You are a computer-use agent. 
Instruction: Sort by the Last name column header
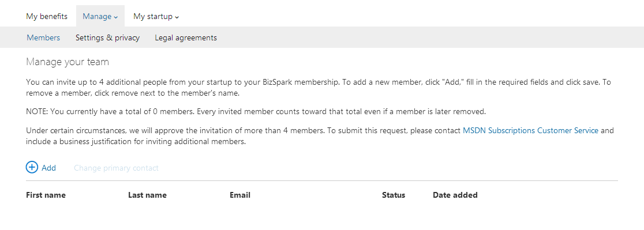[x=148, y=195]
